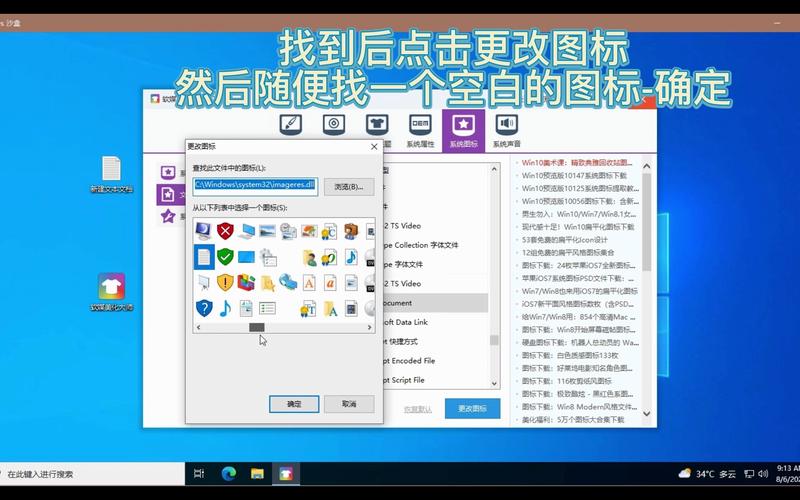Viewport: 800px width, 500px height.
Task: Open the brush theme tab icon
Action: click(x=291, y=124)
